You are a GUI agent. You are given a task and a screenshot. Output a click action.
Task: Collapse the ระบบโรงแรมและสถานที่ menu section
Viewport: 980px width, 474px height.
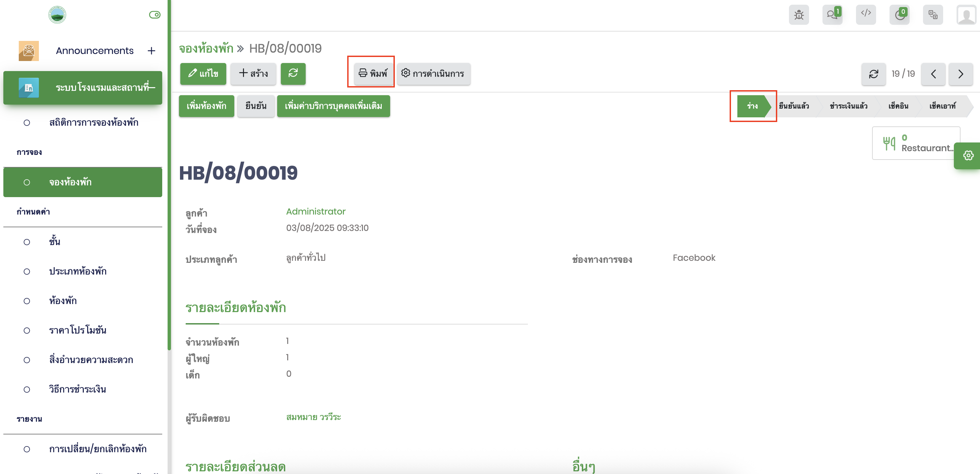tap(152, 88)
